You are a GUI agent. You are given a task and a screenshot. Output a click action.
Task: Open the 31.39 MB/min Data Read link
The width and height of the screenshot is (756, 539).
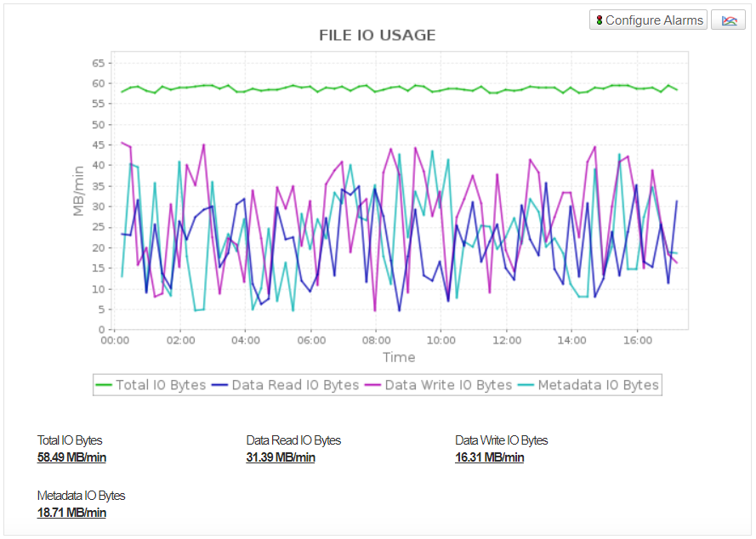[x=281, y=457]
